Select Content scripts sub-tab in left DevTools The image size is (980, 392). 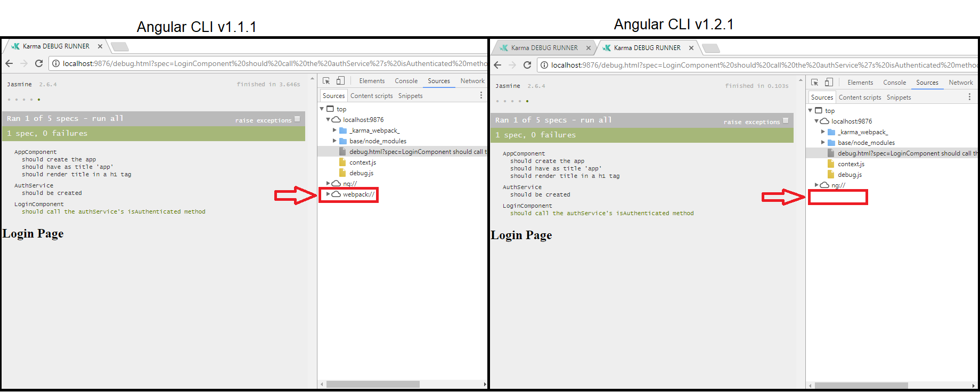(372, 96)
